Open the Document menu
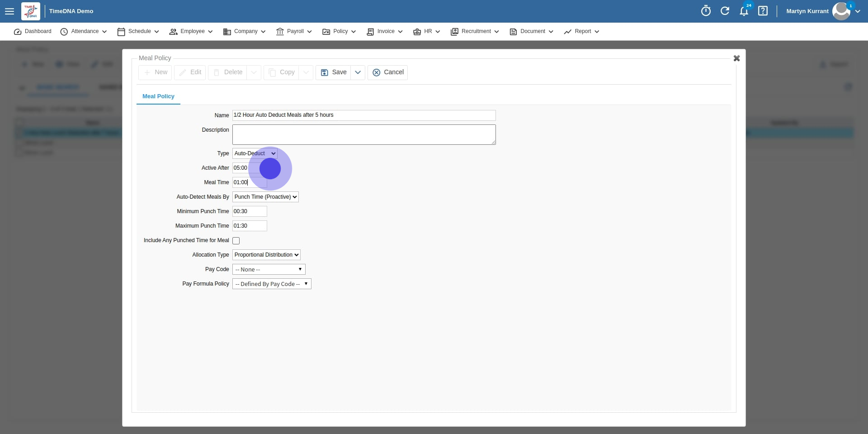Viewport: 868px width, 434px height. (x=532, y=32)
